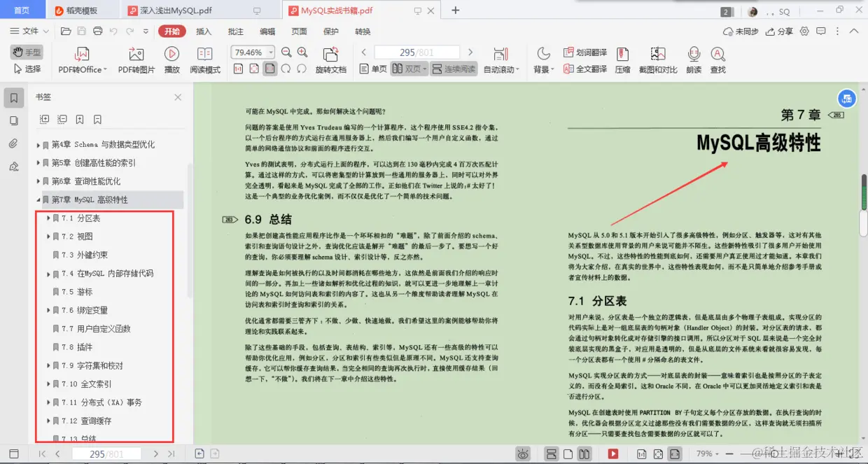The width and height of the screenshot is (868, 464).
Task: Click the 全文翻译 full translation button
Action: [x=586, y=69]
